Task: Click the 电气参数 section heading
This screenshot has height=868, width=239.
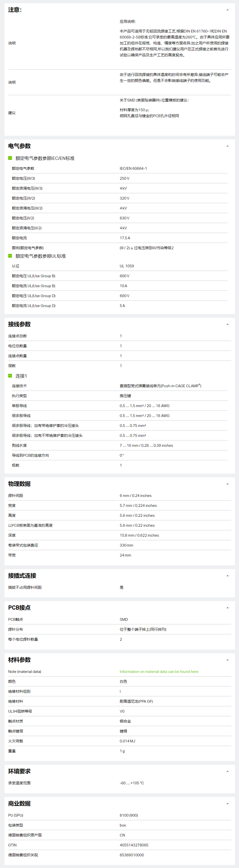Action: tap(20, 146)
